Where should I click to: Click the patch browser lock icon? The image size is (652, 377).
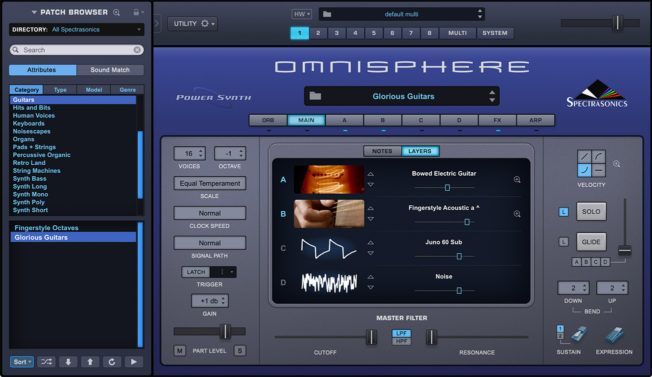click(136, 12)
